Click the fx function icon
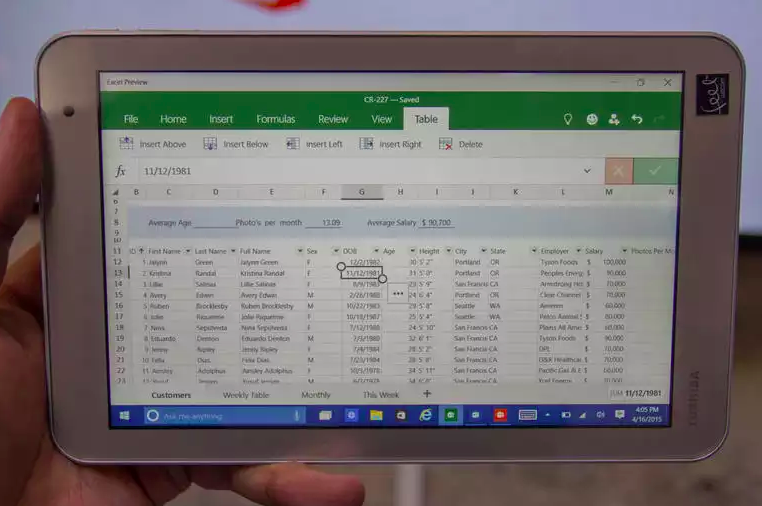 (x=121, y=171)
